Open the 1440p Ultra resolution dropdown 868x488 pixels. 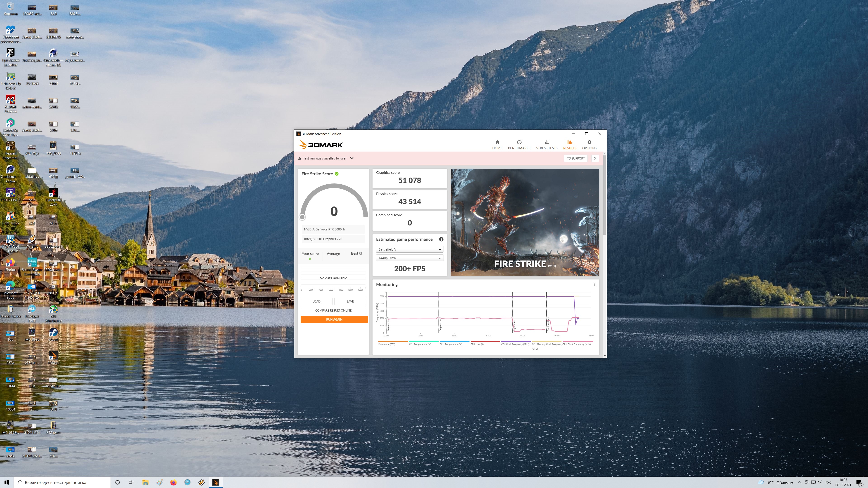coord(409,258)
